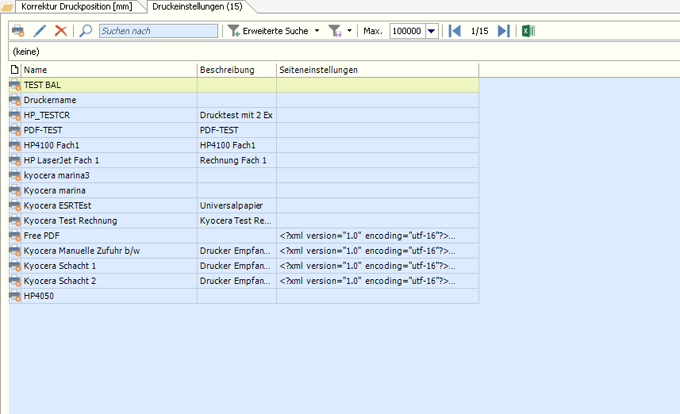
Task: Select the Kyocera ESRTEst row
Action: point(244,205)
